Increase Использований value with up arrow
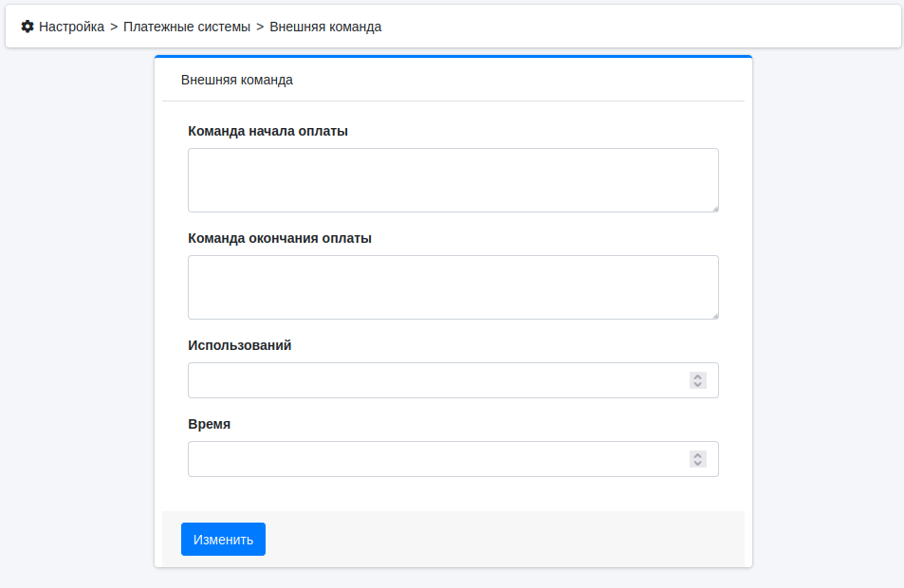Screen dimensions: 904x588 698,377
